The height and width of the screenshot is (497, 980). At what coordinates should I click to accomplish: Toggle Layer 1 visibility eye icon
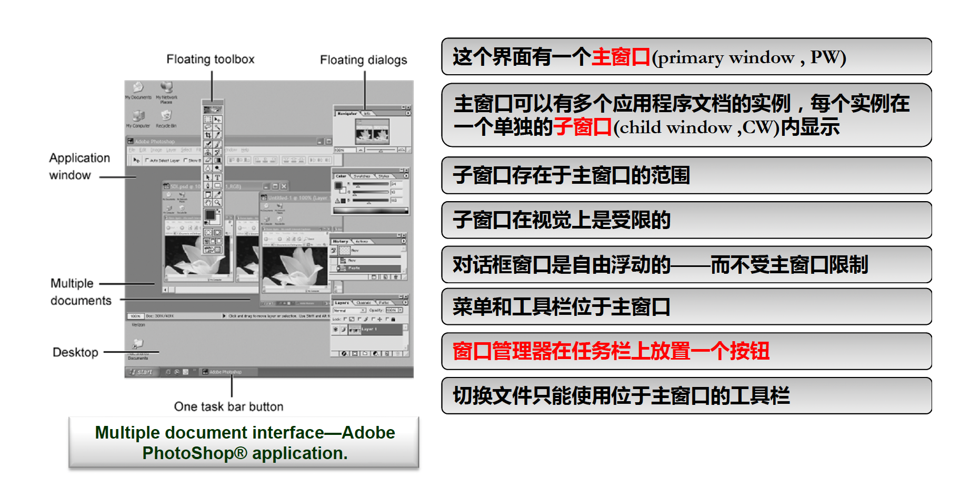tap(335, 330)
